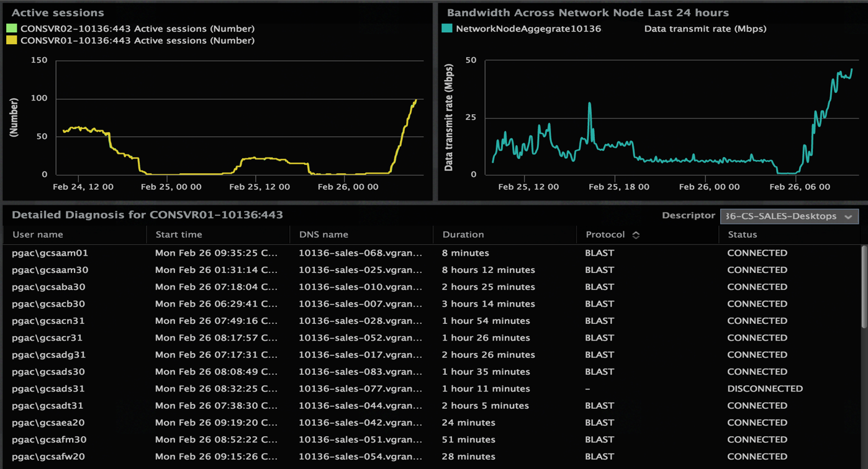Toggle NetworkNodeAggregate10136 legend label text

pyautogui.click(x=528, y=29)
